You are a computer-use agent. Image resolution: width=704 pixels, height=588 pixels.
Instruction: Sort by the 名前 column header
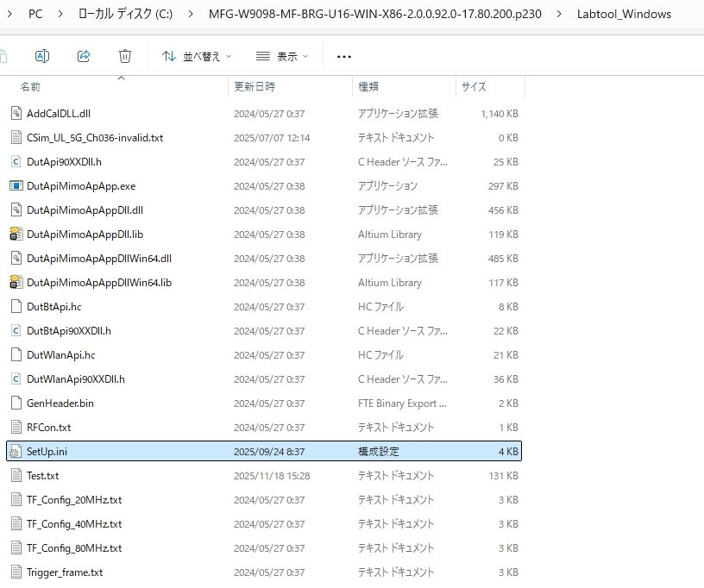point(30,87)
